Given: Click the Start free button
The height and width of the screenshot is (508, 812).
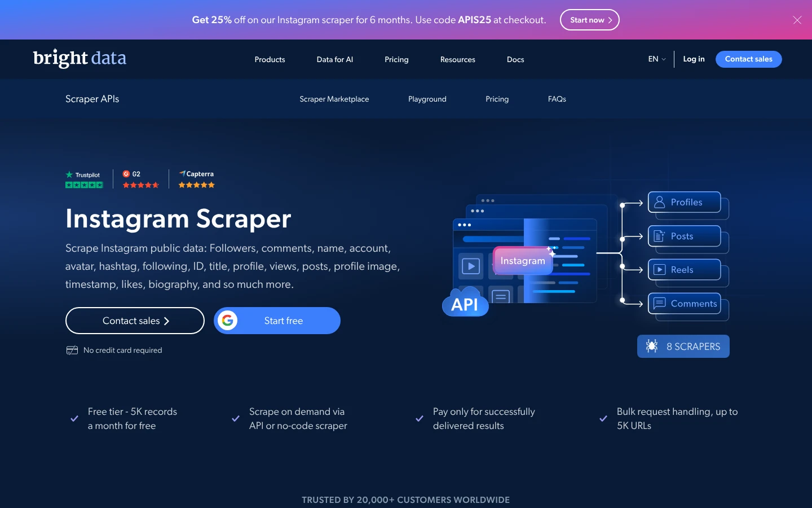Looking at the screenshot, I should [277, 321].
